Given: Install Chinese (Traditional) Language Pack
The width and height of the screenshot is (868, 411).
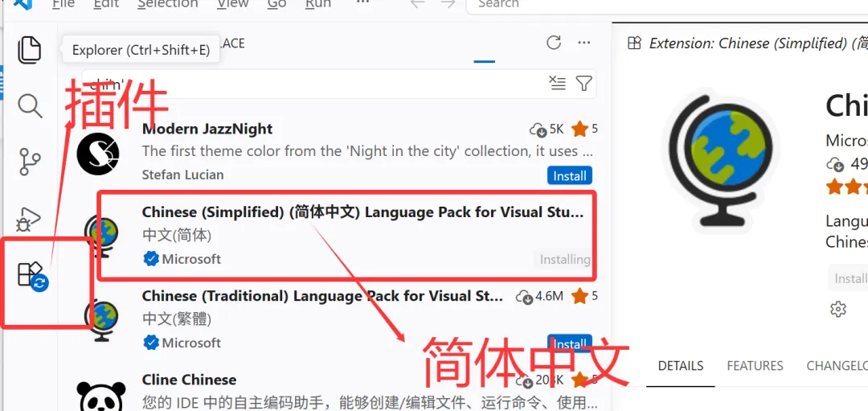Looking at the screenshot, I should click(x=570, y=343).
